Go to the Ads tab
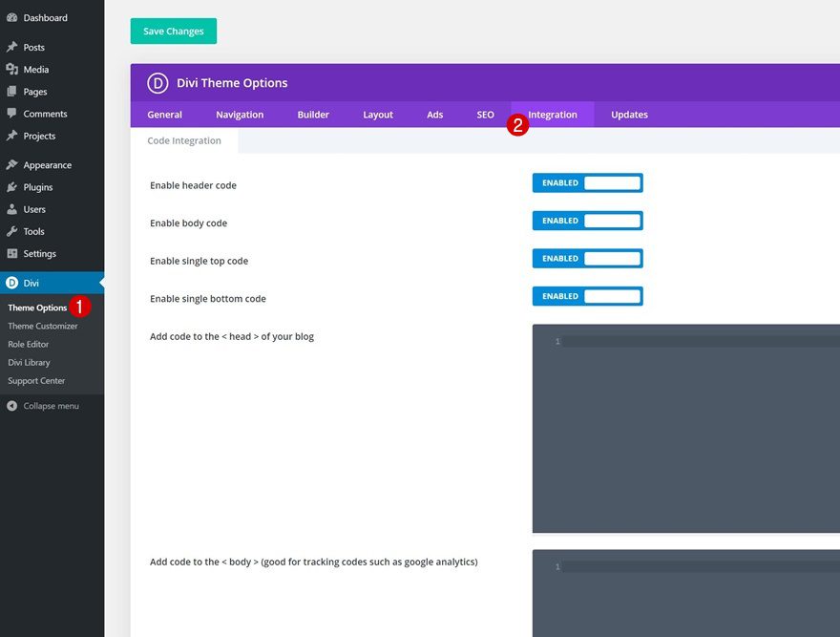Image resolution: width=840 pixels, height=637 pixels. click(x=435, y=115)
